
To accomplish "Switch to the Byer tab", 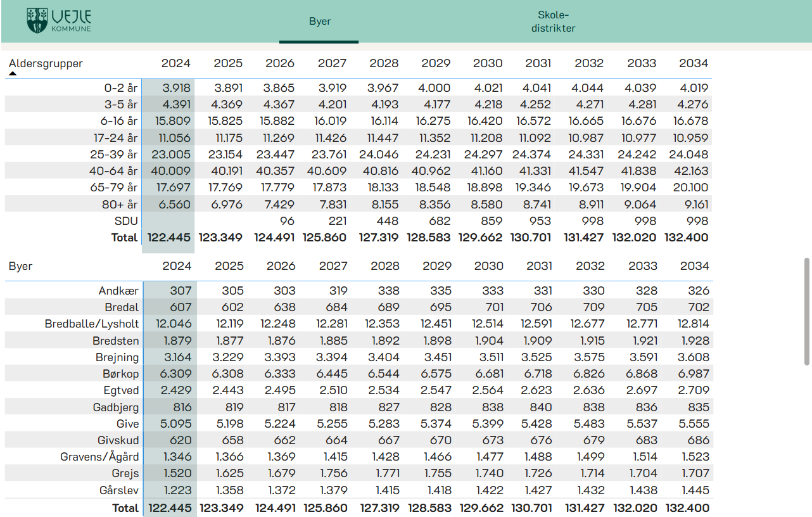I will (x=320, y=22).
